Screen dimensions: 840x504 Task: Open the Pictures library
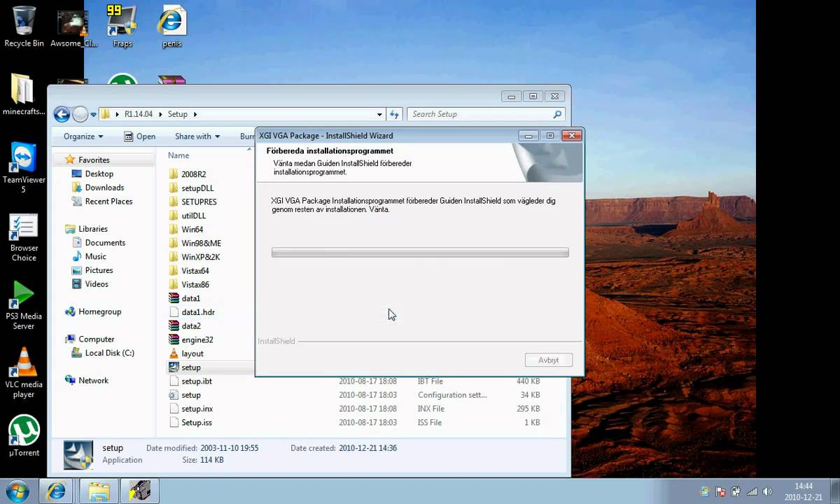tap(99, 270)
